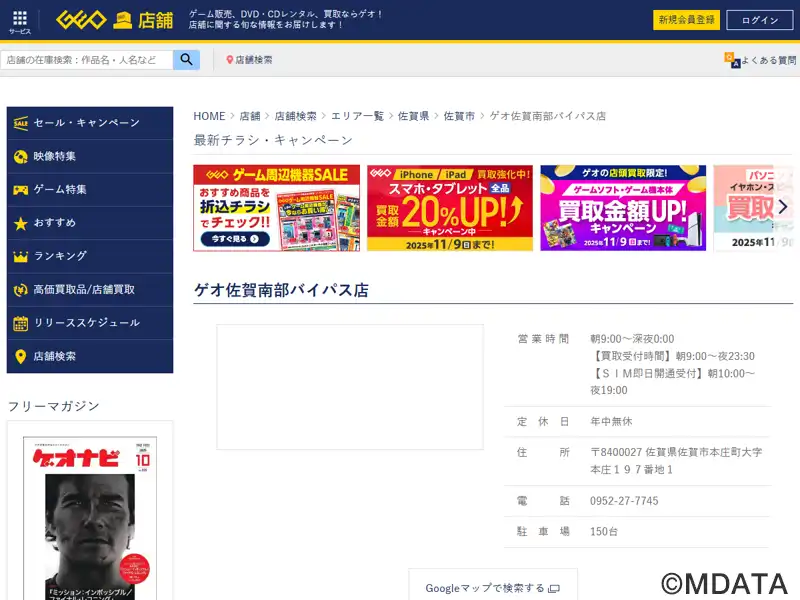Click よくある質問 link

pos(769,60)
